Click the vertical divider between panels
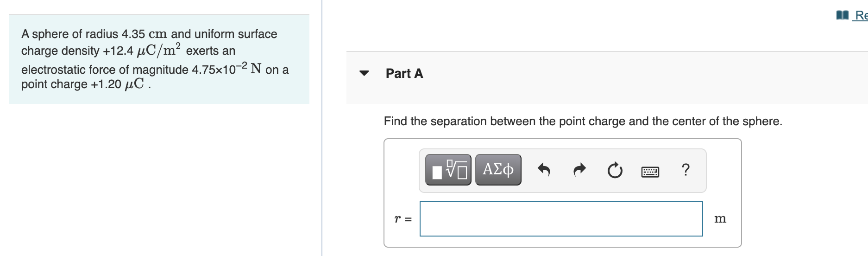Viewport: 868px width, 256px height. click(322, 128)
